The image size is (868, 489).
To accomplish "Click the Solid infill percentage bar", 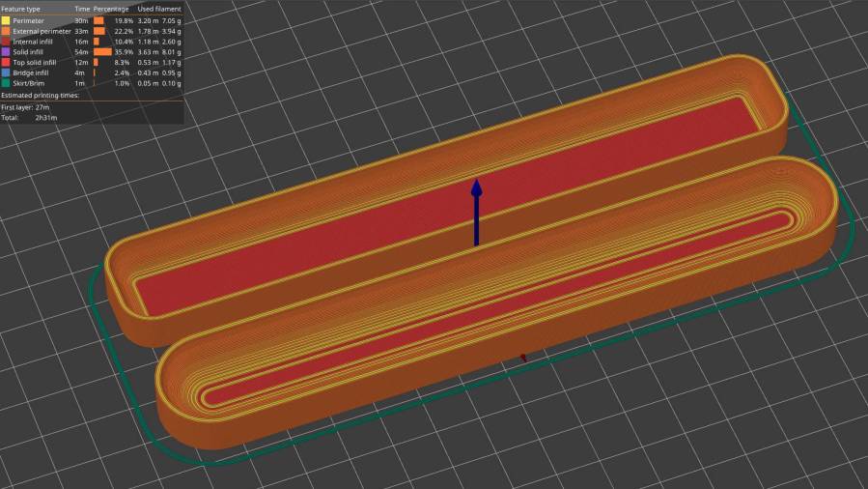I will pos(101,52).
